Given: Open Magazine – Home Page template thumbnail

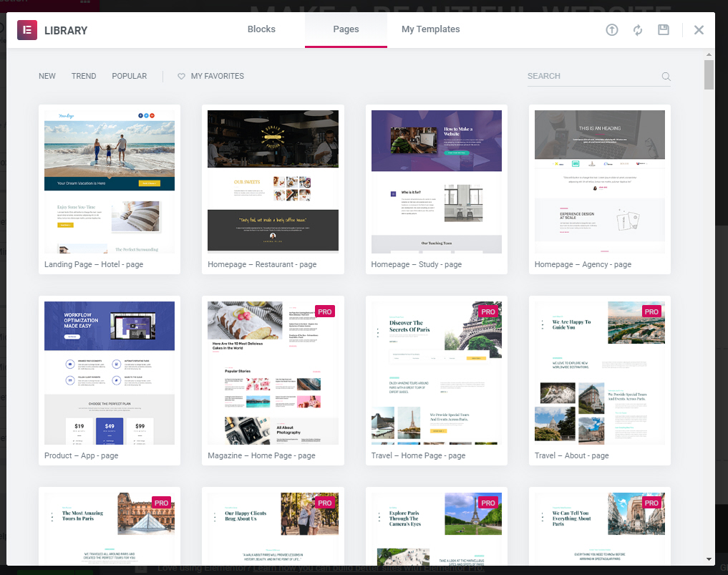Looking at the screenshot, I should pos(273,373).
